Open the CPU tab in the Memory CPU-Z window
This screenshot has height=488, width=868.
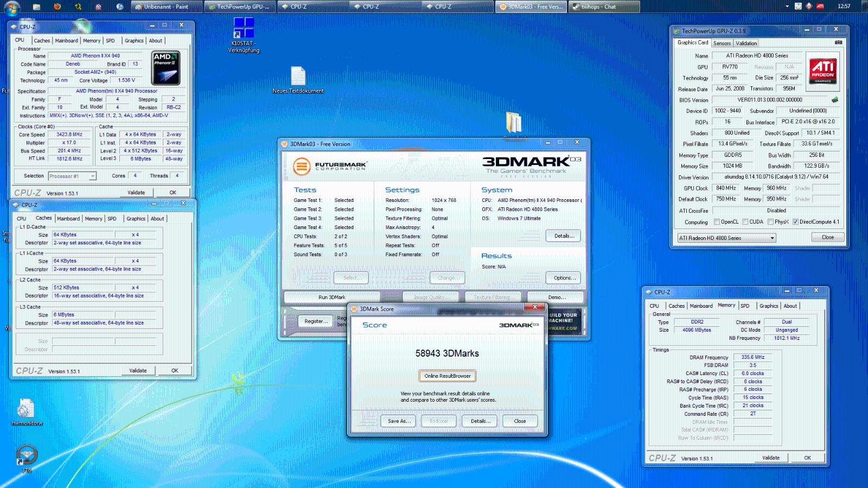coord(654,306)
